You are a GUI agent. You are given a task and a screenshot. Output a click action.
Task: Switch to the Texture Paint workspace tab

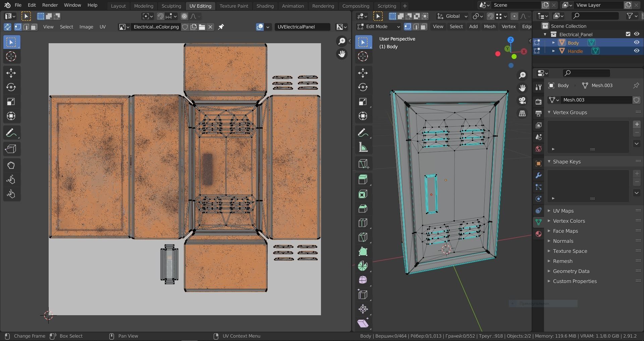[x=234, y=6]
